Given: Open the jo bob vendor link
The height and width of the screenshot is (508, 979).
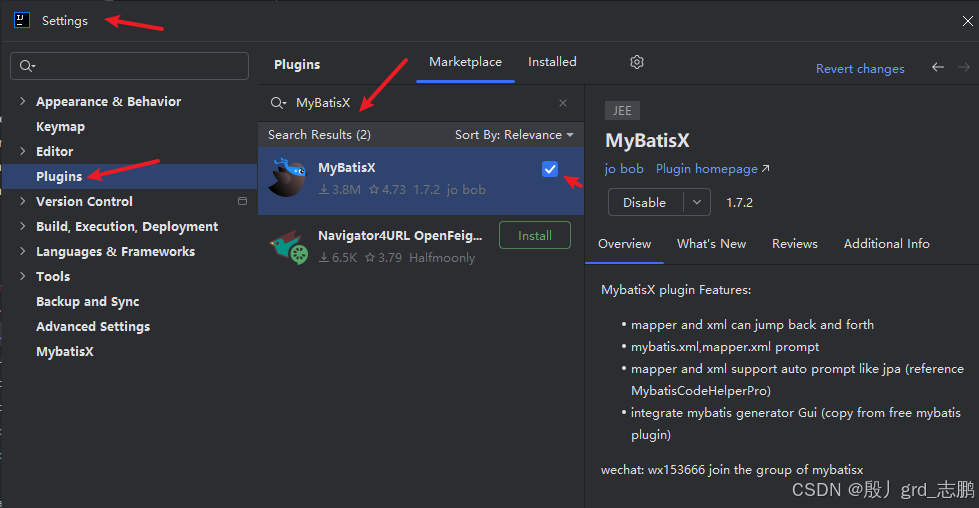Looking at the screenshot, I should 624,169.
